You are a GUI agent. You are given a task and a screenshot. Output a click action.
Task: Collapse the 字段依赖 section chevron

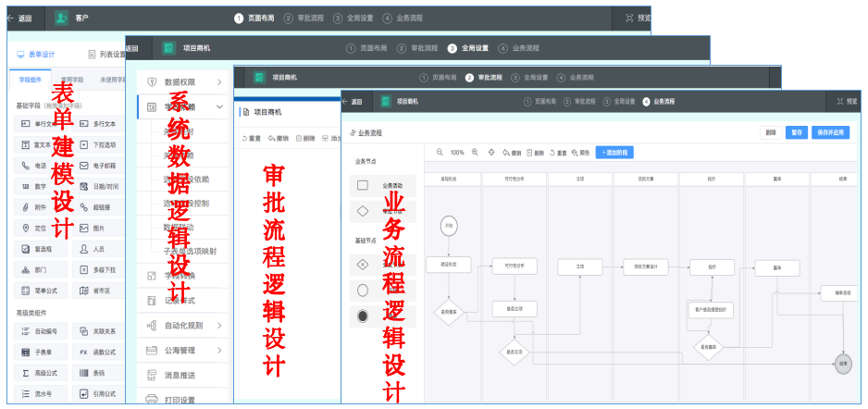pyautogui.click(x=219, y=106)
